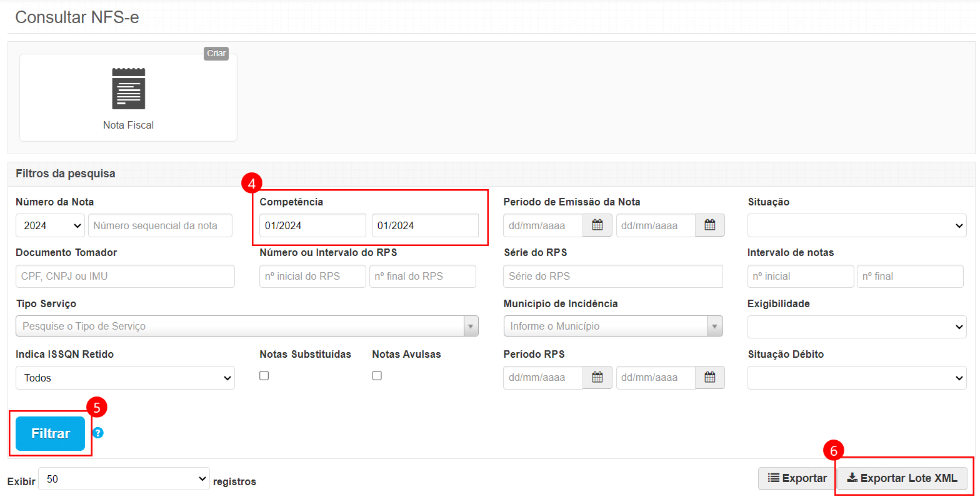Click the Exportar list button

coord(797,478)
